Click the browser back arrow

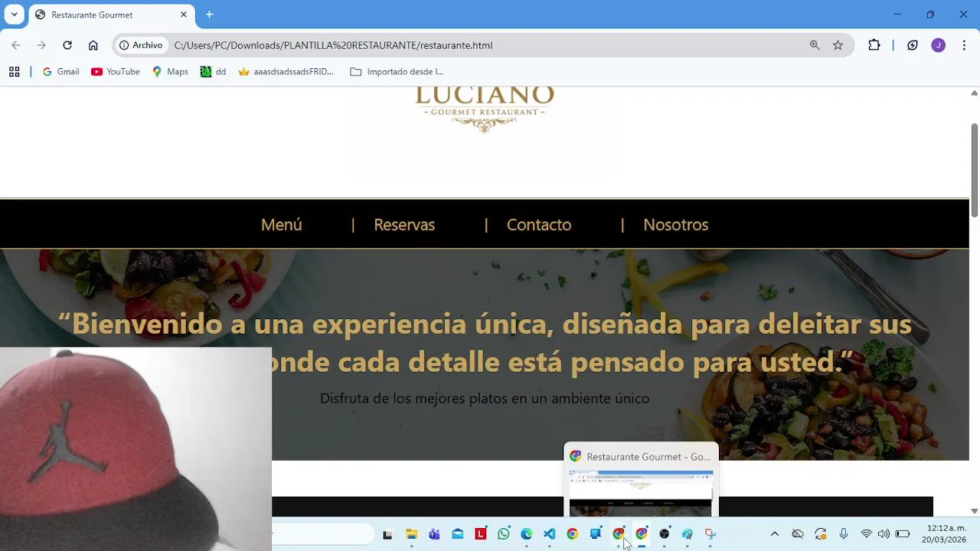pyautogui.click(x=16, y=45)
